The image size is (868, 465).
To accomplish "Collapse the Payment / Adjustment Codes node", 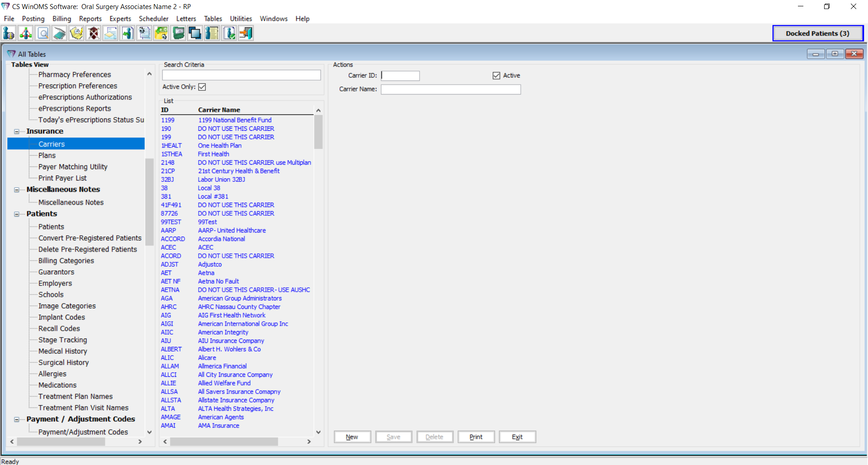I will [x=17, y=420].
